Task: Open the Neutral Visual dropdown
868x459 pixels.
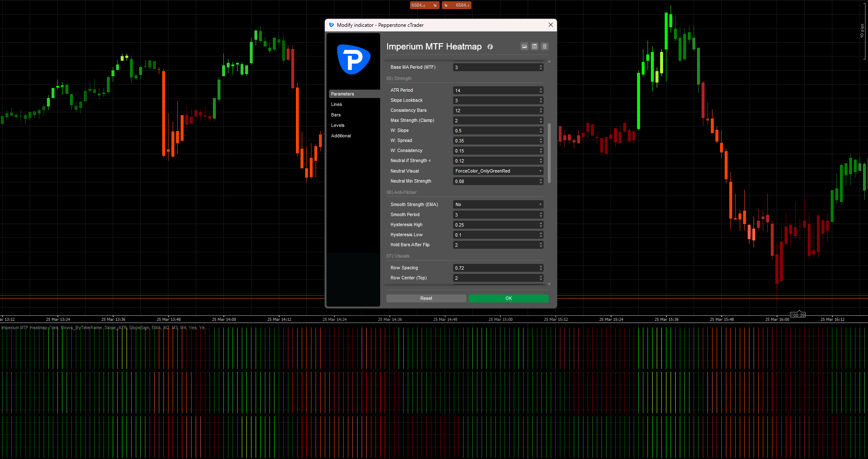Action: pyautogui.click(x=498, y=171)
